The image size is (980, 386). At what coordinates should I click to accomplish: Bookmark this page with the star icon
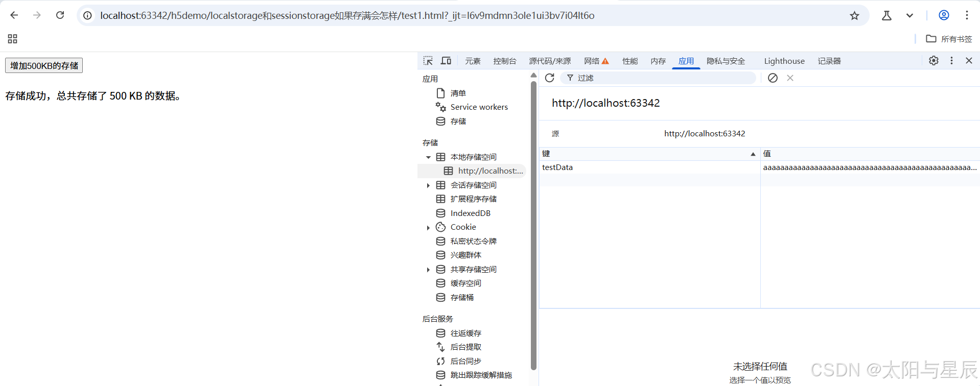(854, 16)
